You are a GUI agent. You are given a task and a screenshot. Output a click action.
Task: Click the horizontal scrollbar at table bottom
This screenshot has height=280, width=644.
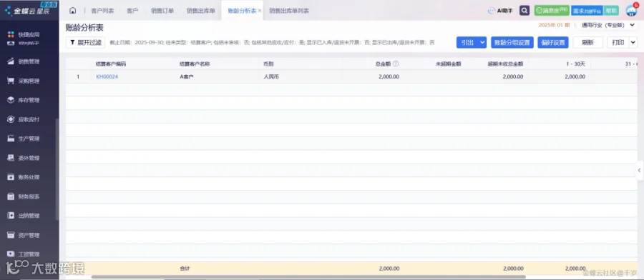[308, 276]
